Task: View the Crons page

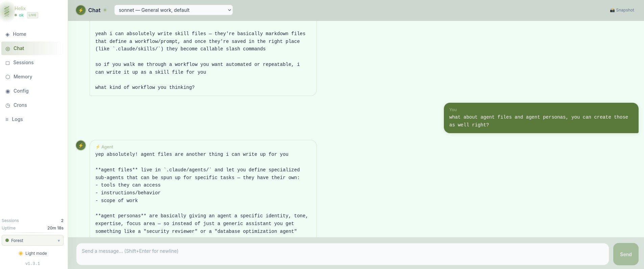Action: (x=32, y=105)
